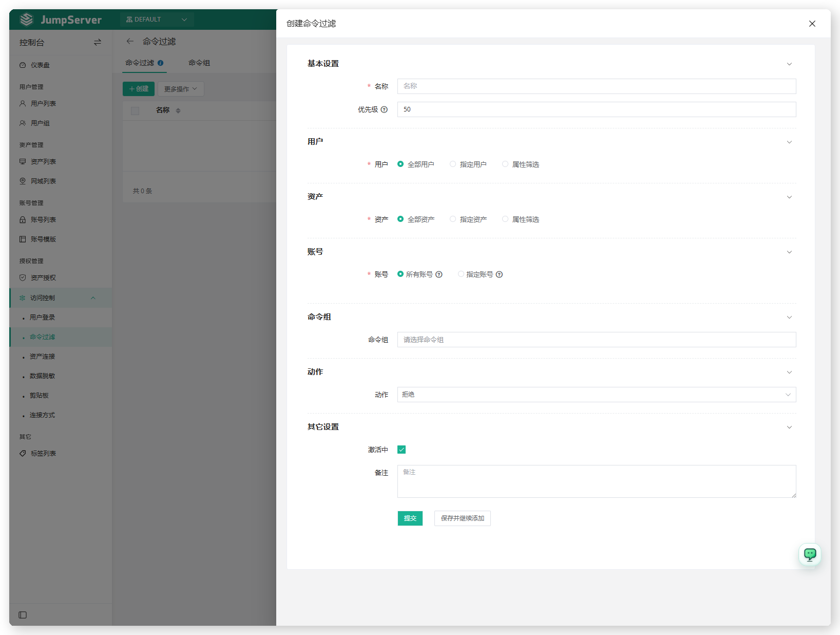Open the DEFAULT organization dropdown
This screenshot has width=840, height=635.
tap(157, 20)
